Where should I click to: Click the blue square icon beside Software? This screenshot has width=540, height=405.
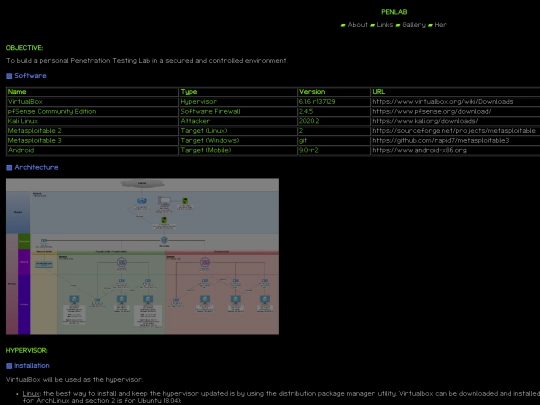pos(9,76)
